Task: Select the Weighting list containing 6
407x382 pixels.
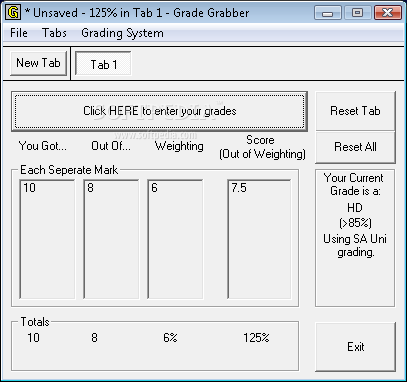Action: [x=175, y=239]
